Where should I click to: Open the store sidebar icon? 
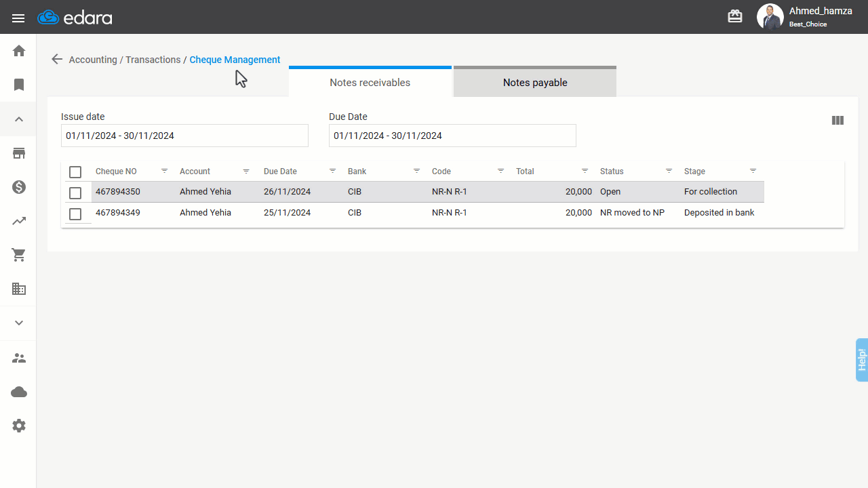pos(19,153)
